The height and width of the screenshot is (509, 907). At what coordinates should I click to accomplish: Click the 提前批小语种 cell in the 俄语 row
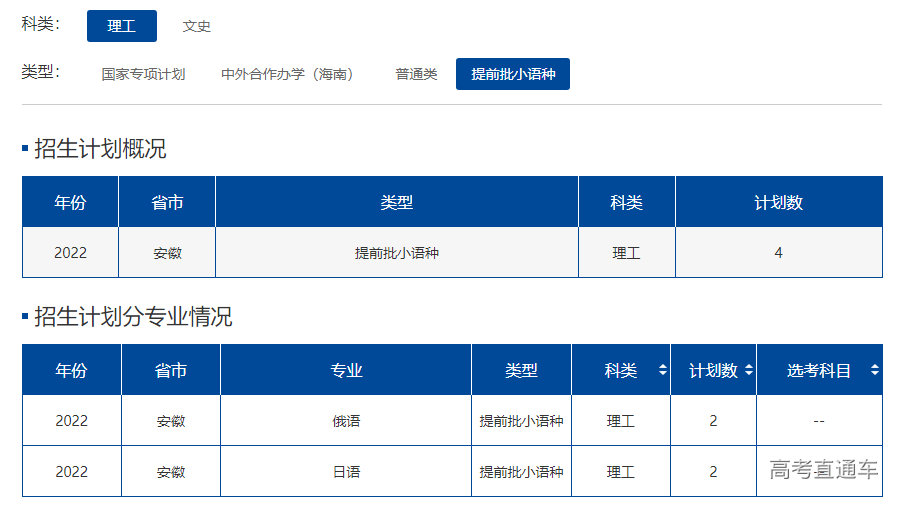521,421
